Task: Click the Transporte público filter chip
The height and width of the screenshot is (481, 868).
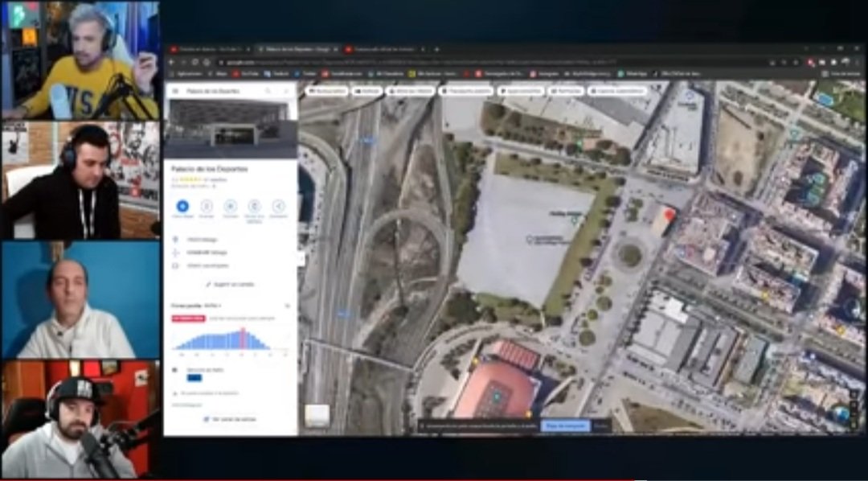Action: (466, 91)
